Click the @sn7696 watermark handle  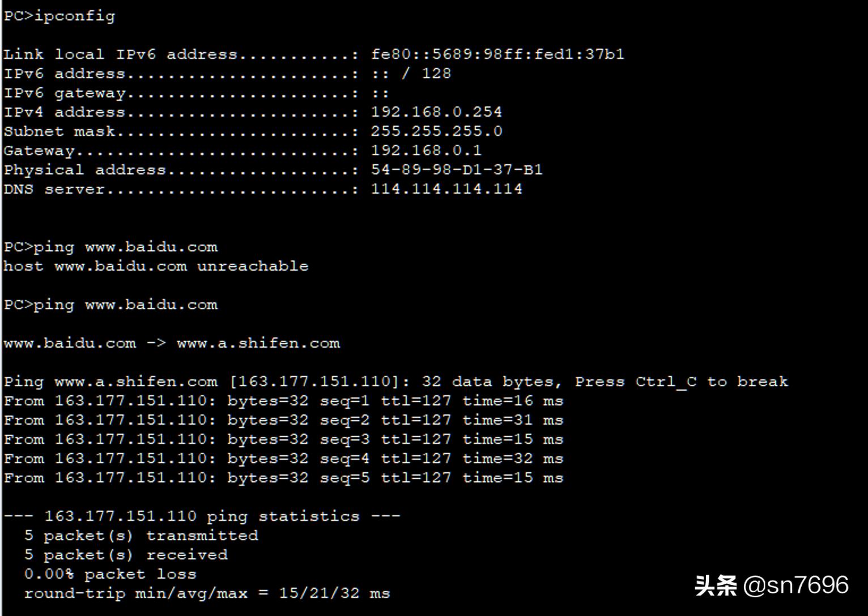pos(795,585)
